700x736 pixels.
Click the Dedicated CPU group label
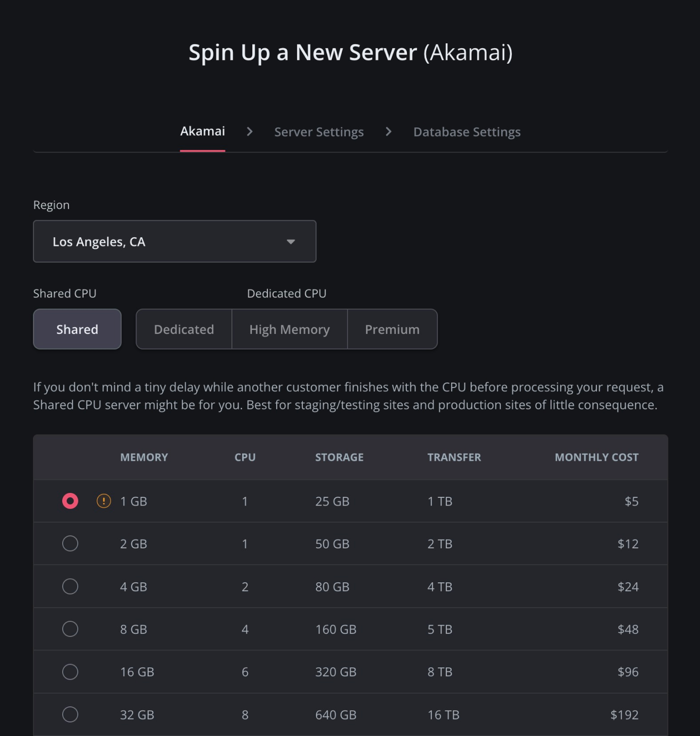coord(287,294)
